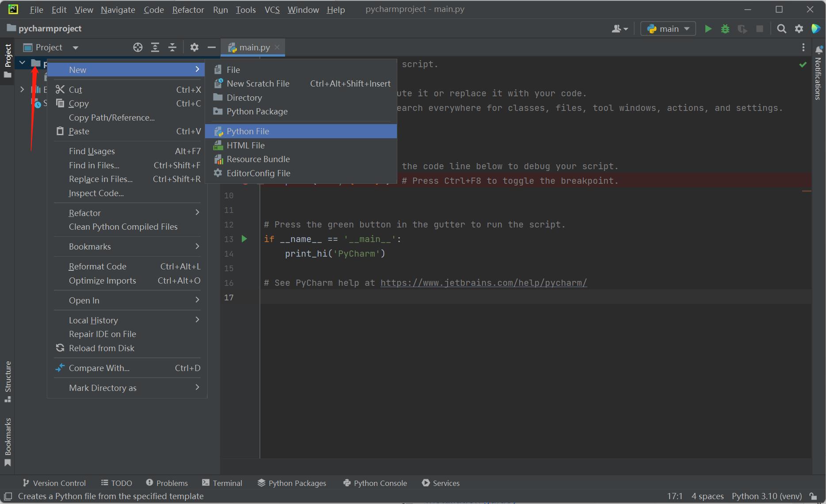Image resolution: width=826 pixels, height=504 pixels.
Task: Hide the Project tool window
Action: [x=212, y=47]
